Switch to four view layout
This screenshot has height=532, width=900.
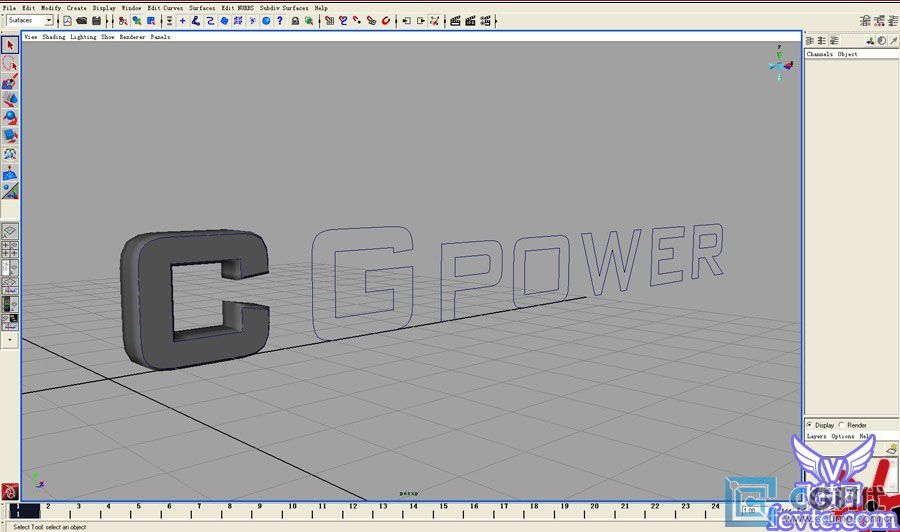(10, 250)
